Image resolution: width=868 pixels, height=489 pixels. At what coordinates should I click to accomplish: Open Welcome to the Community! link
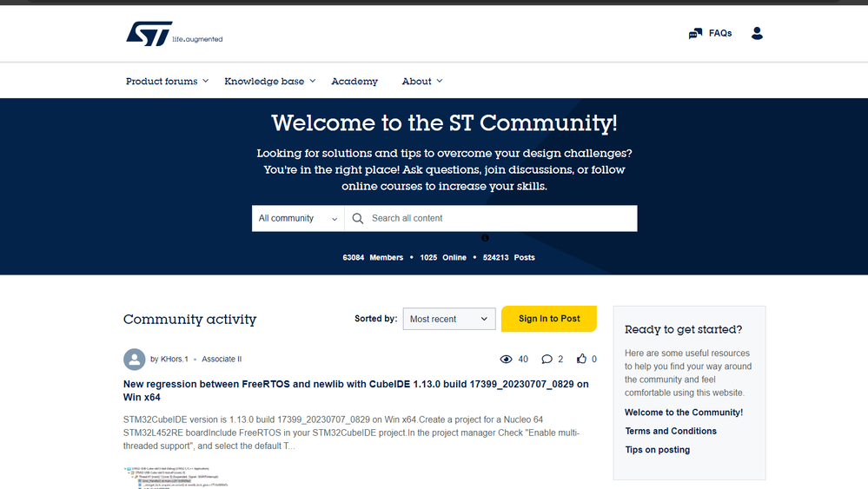(684, 413)
